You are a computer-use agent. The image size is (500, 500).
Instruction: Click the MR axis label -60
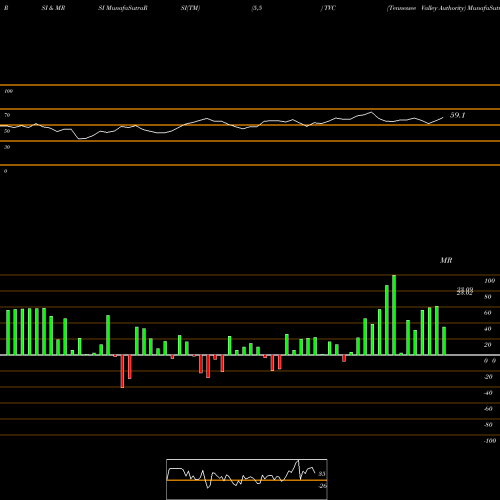[488, 409]
